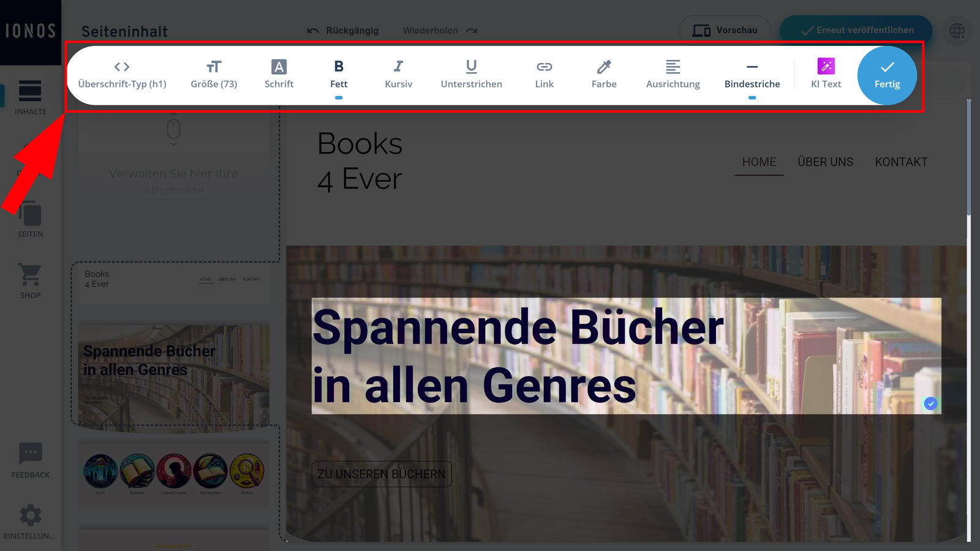Open the Schrift font picker
The image size is (980, 551).
pyautogui.click(x=279, y=73)
